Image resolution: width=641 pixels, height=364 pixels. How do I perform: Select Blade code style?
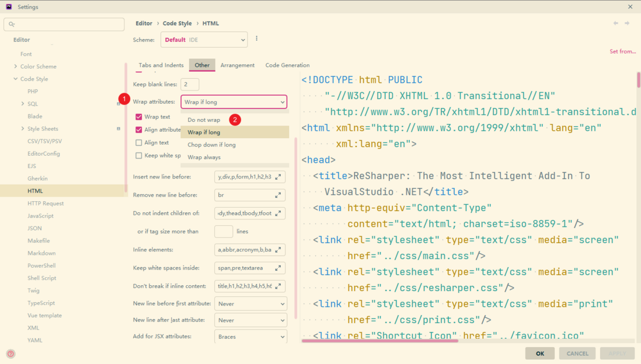pyautogui.click(x=35, y=117)
